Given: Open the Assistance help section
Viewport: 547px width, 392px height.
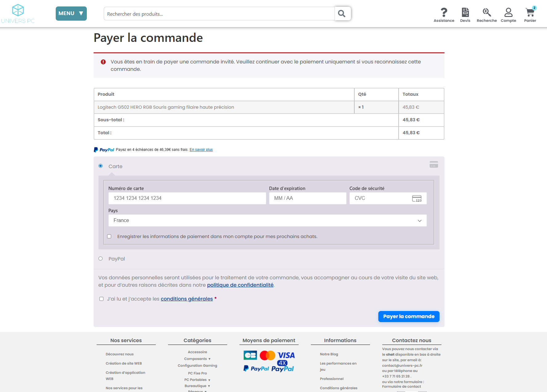Looking at the screenshot, I should coord(444,13).
